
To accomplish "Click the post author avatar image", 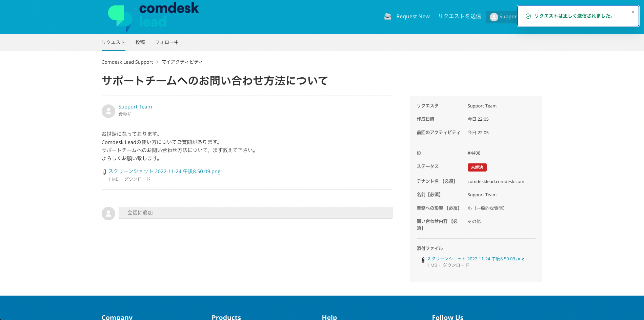I will coord(108,111).
